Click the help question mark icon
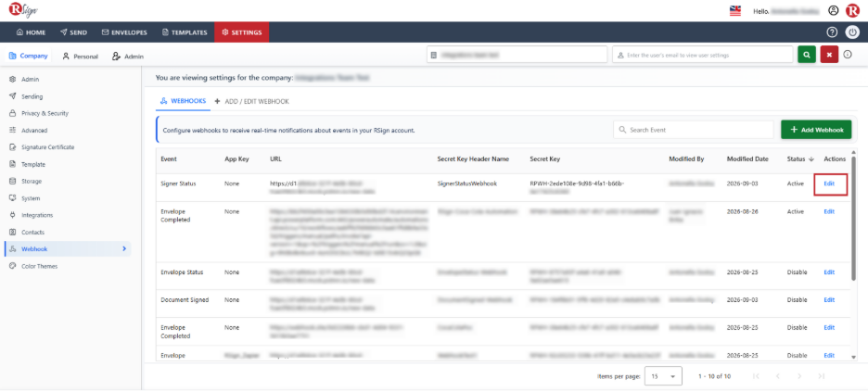 pyautogui.click(x=832, y=32)
